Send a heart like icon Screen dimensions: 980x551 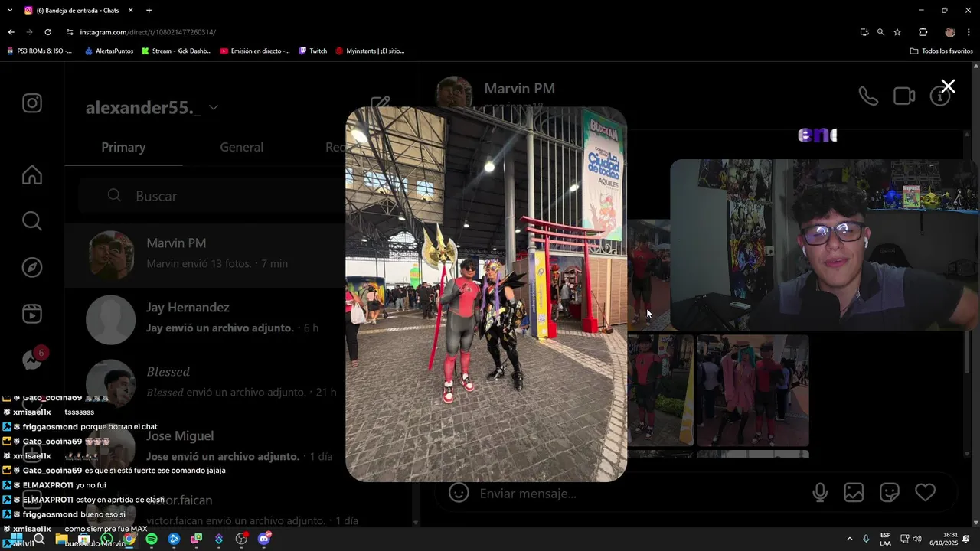pyautogui.click(x=926, y=493)
